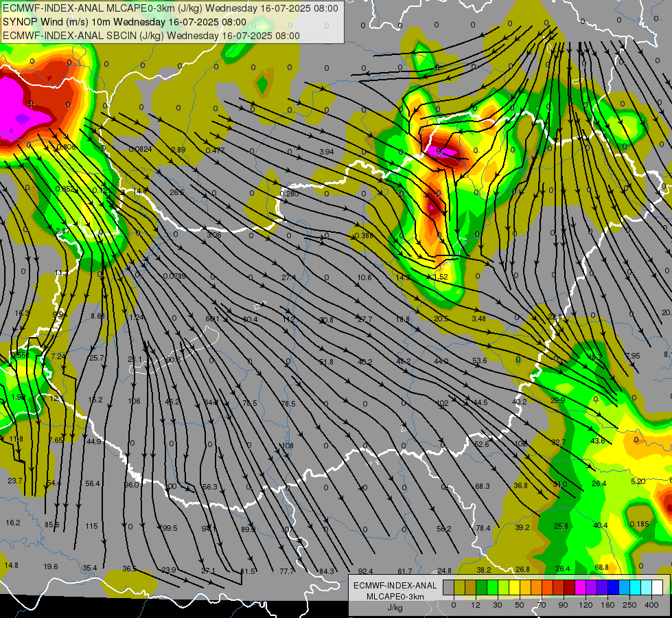The image size is (672, 618).
Task: Click the map value 10.6
Action: (x=364, y=277)
